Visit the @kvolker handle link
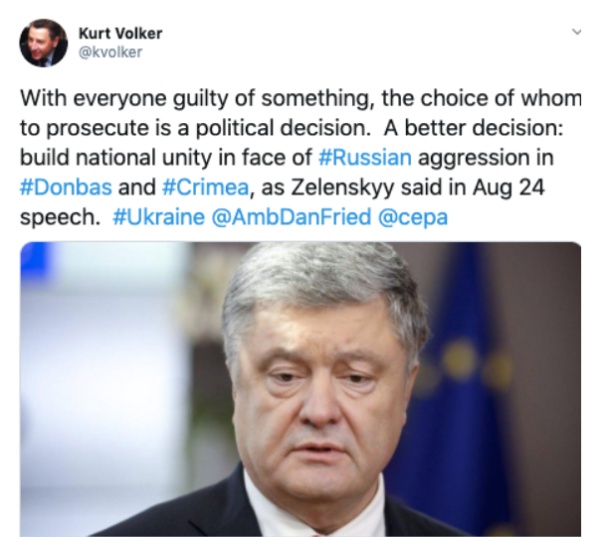The width and height of the screenshot is (600, 537). (110, 52)
